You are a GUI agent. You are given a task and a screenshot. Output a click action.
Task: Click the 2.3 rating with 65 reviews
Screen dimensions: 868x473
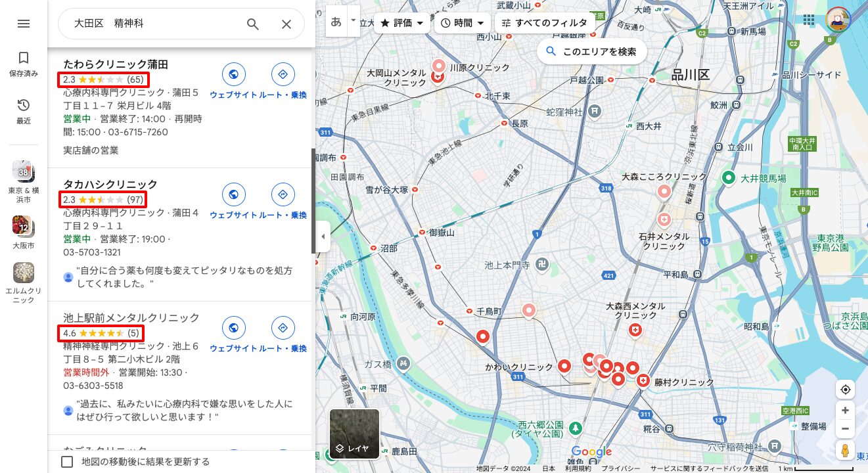103,79
